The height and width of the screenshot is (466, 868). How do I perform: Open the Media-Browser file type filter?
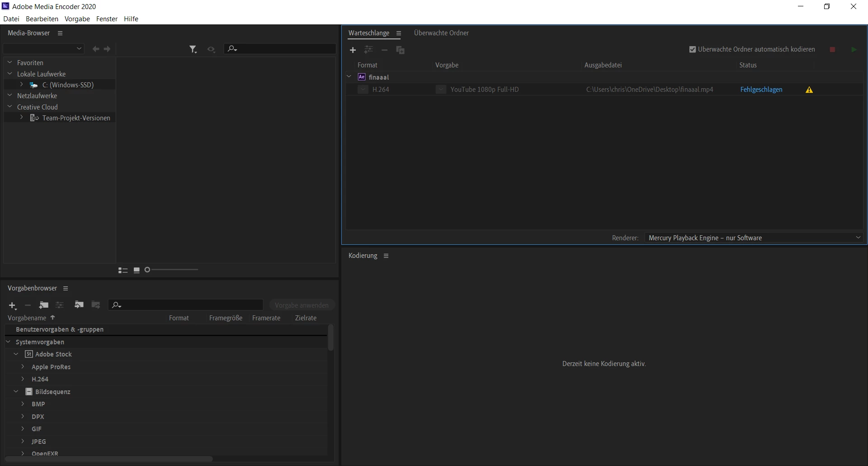click(x=193, y=49)
